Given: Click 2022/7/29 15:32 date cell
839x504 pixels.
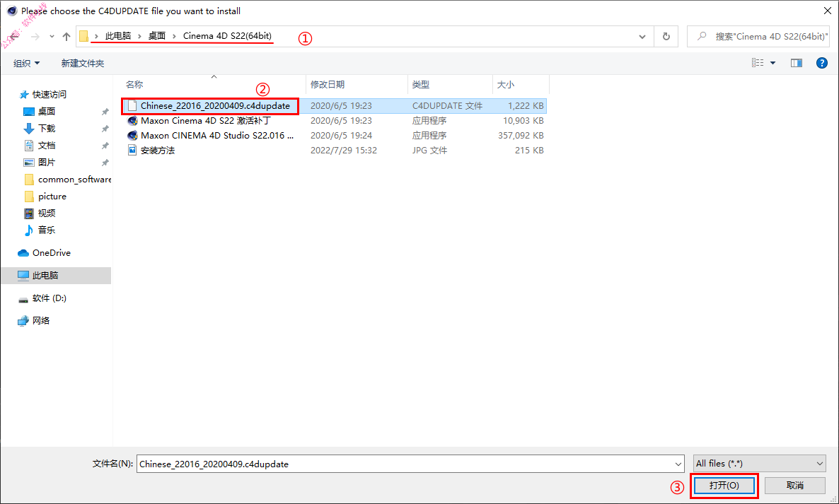Looking at the screenshot, I should tap(344, 151).
